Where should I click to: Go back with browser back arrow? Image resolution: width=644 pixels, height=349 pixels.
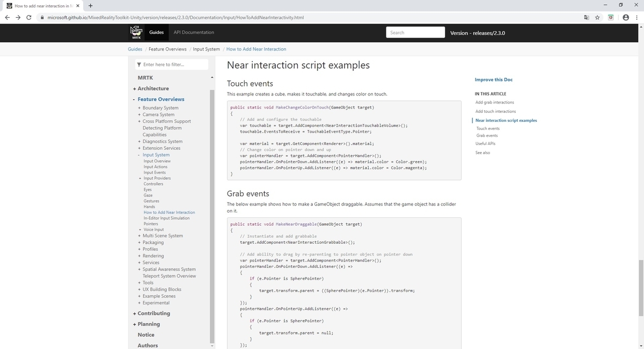(x=8, y=17)
